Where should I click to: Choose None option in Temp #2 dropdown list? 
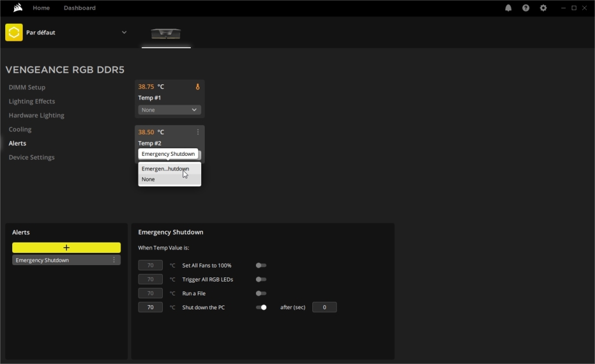pyautogui.click(x=170, y=180)
